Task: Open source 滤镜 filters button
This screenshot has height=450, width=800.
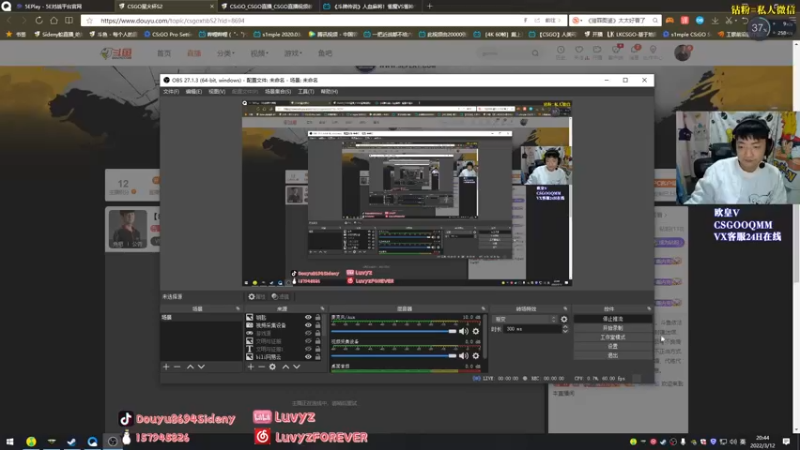Action: 280,296
